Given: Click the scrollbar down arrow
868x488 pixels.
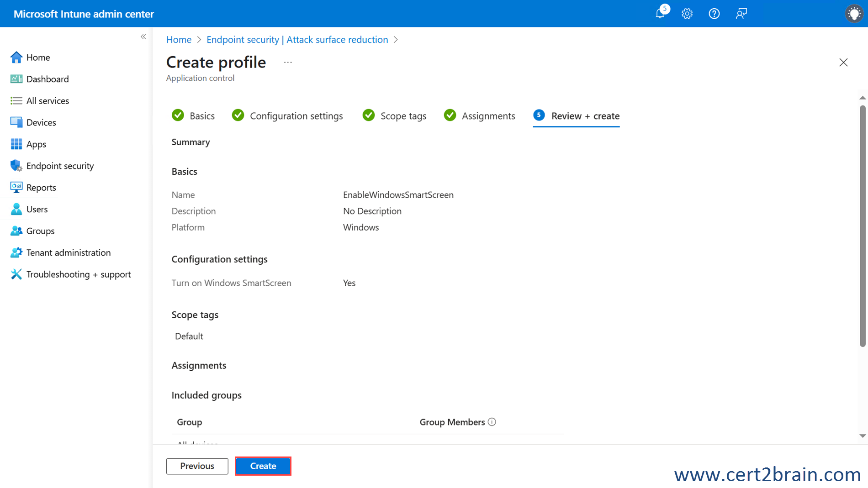Looking at the screenshot, I should (863, 436).
